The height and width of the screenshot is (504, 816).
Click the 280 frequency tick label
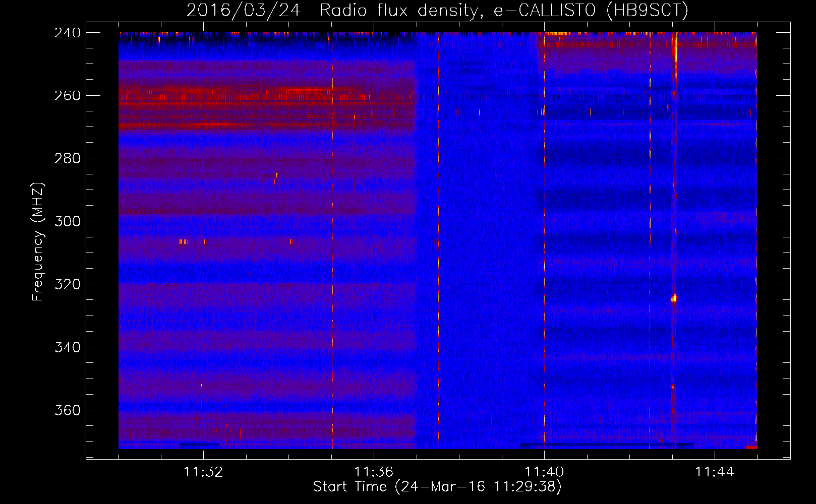click(x=68, y=158)
